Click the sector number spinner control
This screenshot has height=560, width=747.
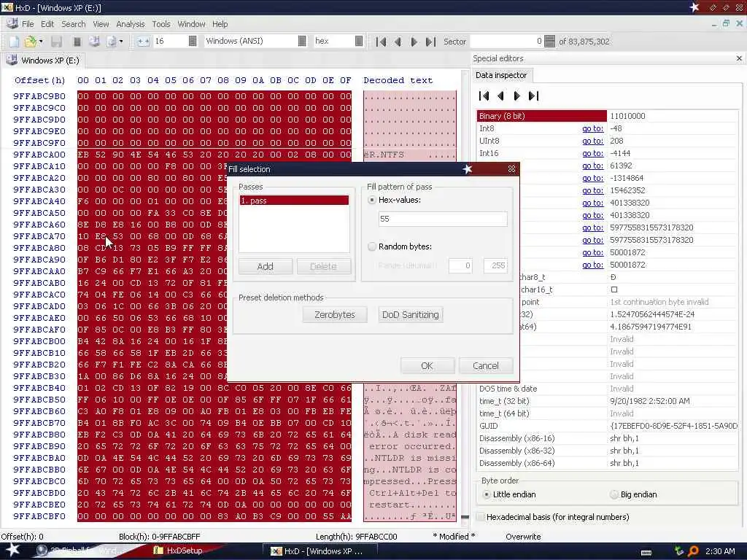(549, 42)
